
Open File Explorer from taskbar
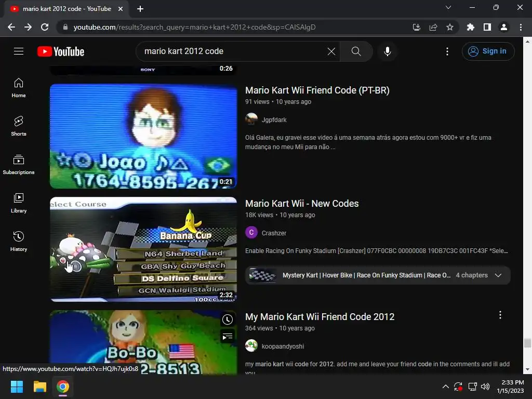[x=39, y=387]
